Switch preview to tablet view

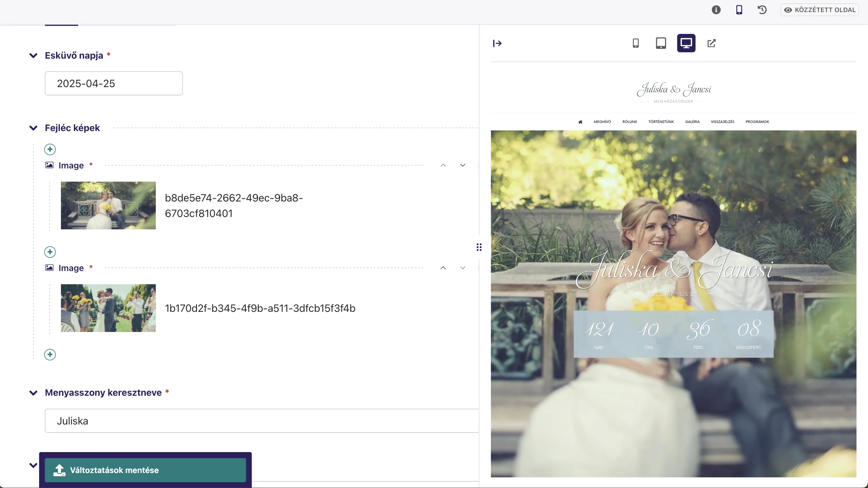[661, 43]
